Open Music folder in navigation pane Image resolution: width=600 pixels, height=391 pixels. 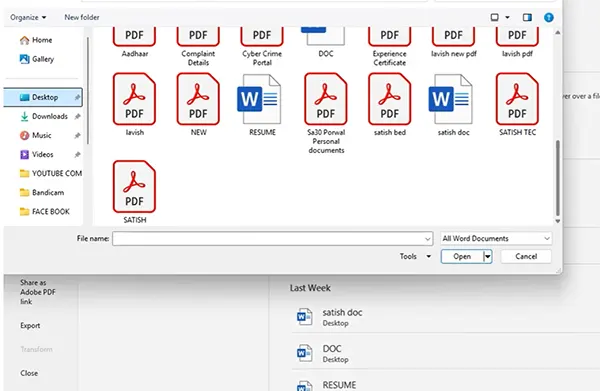[35, 135]
